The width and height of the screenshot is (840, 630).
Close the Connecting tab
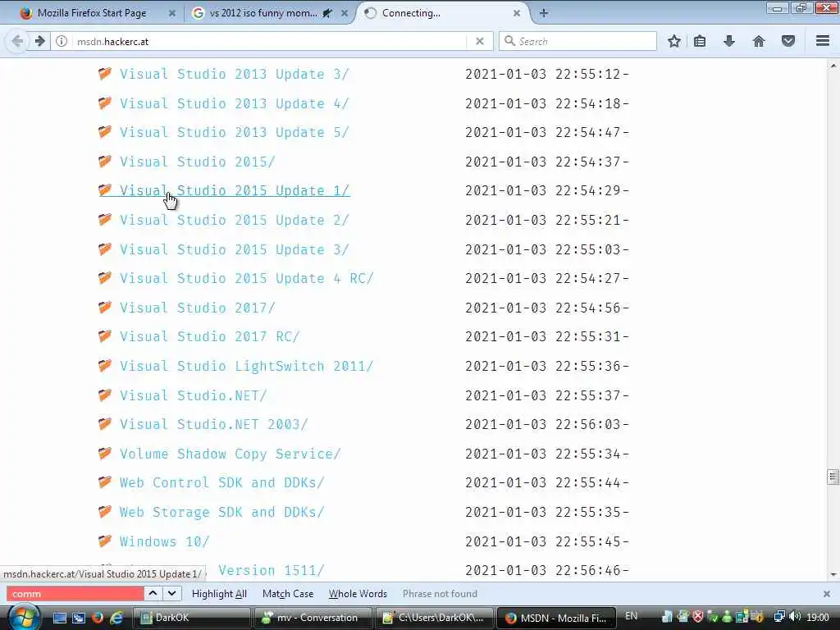point(517,13)
